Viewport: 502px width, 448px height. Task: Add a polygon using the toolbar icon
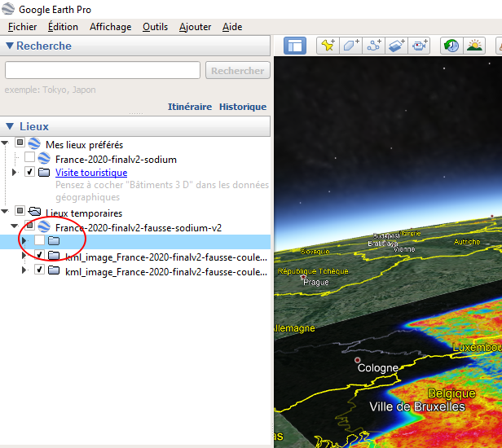[350, 46]
